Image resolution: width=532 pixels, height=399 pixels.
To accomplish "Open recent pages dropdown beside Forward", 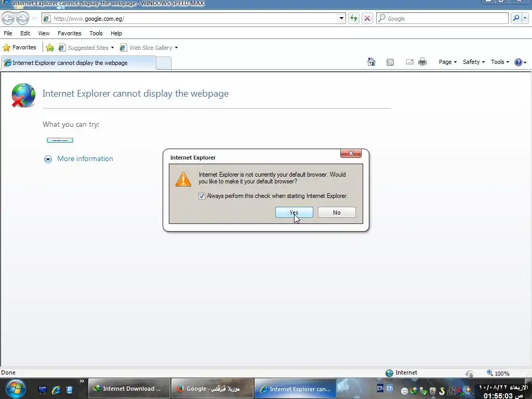I will [x=34, y=19].
